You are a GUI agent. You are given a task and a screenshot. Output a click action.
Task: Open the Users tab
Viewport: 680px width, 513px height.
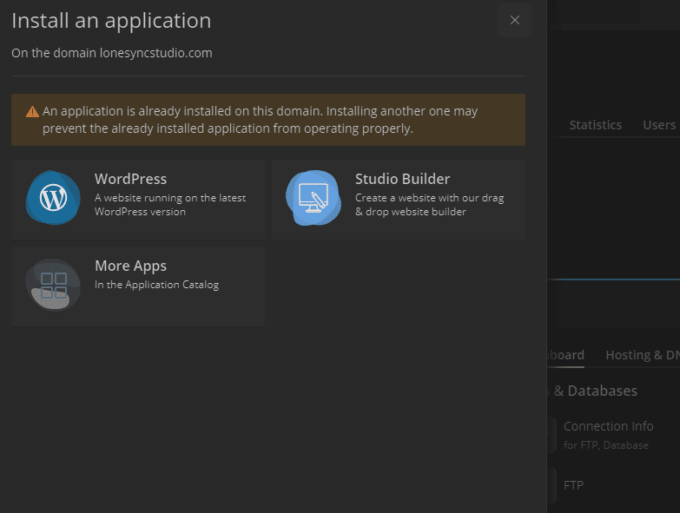[659, 125]
